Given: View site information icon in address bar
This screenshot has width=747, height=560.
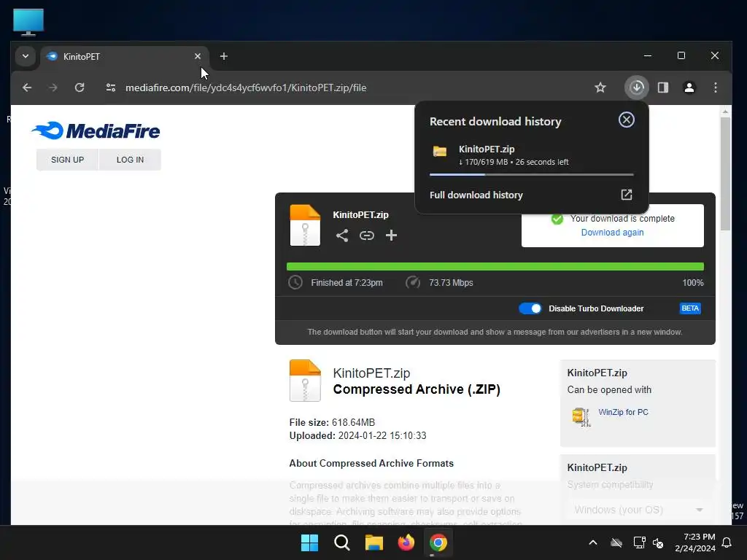Looking at the screenshot, I should click(111, 87).
